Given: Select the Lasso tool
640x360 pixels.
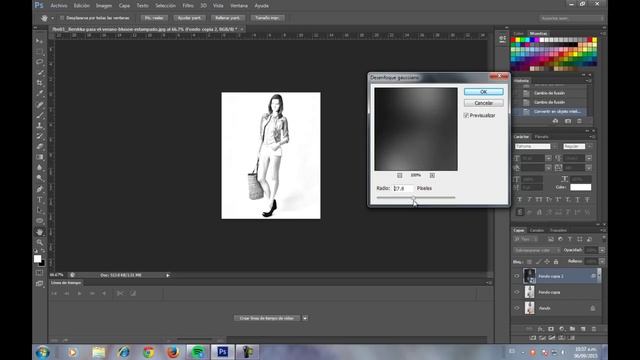Looking at the screenshot, I should click(x=40, y=62).
